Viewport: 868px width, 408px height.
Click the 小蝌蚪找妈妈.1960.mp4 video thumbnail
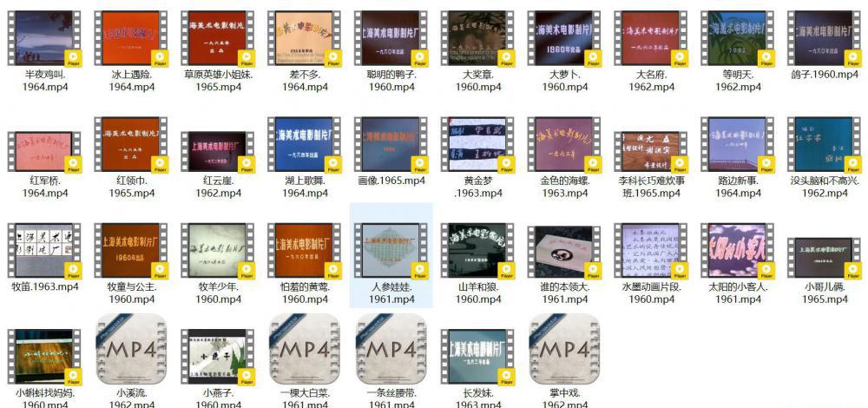tap(44, 357)
